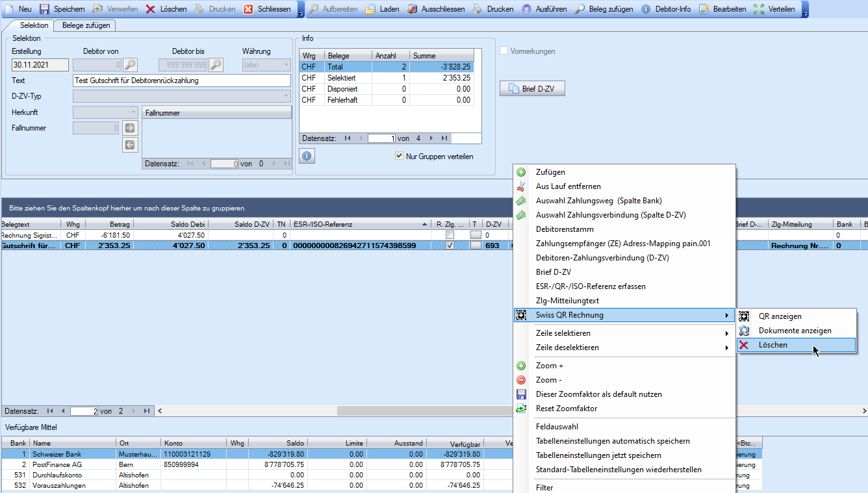Screen dimensions: 868x493
Task: Open the Währung dropdown
Action: coord(266,64)
